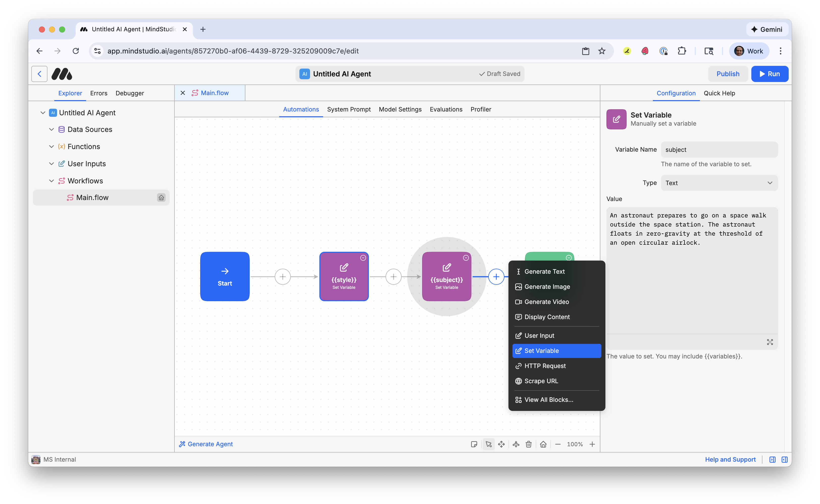Image resolution: width=820 pixels, height=504 pixels.
Task: Select the sticky note annotation tool
Action: (474, 444)
